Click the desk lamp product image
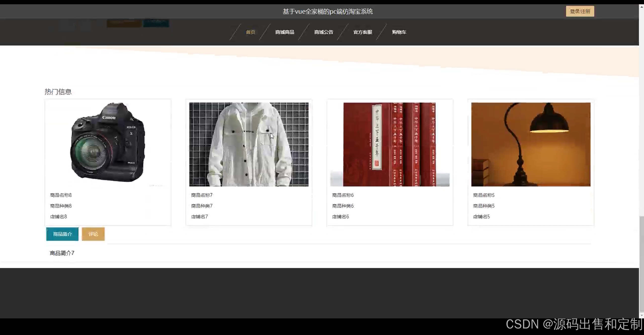Viewport: 644px width, 335px height. [531, 144]
